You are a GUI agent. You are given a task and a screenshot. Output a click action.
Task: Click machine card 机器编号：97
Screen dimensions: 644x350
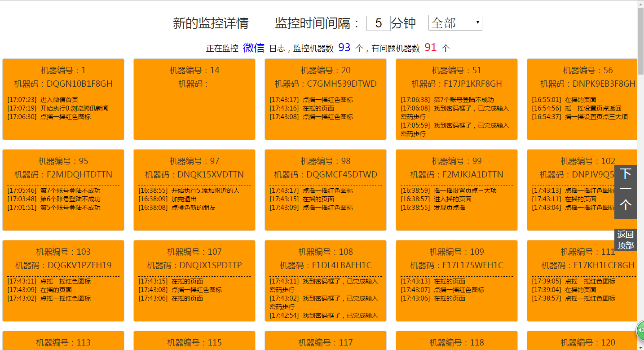tap(194, 190)
